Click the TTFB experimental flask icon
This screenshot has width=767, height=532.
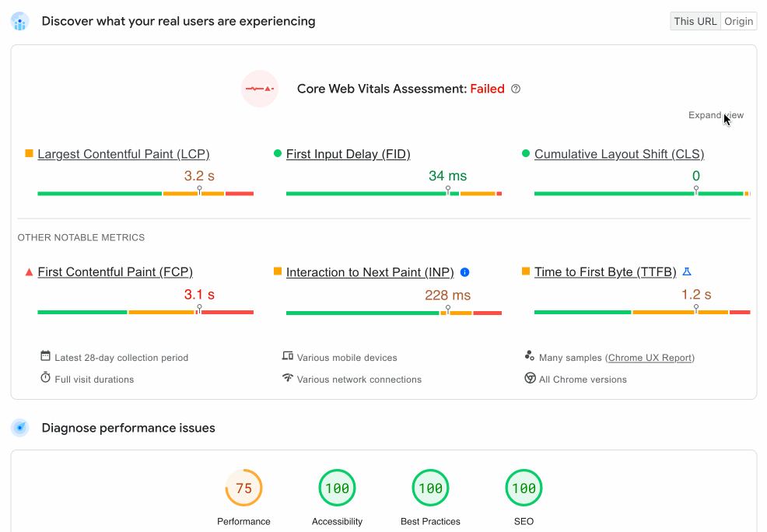pos(687,272)
